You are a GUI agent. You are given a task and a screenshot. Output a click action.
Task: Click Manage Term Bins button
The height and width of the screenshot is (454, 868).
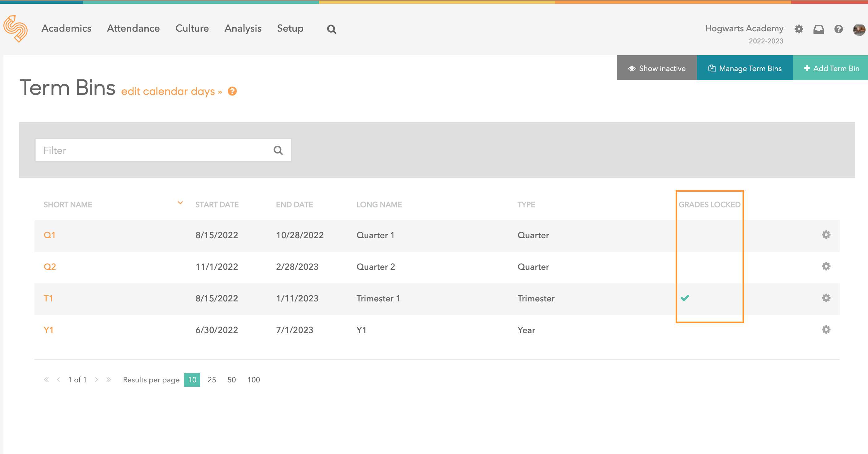pos(744,68)
